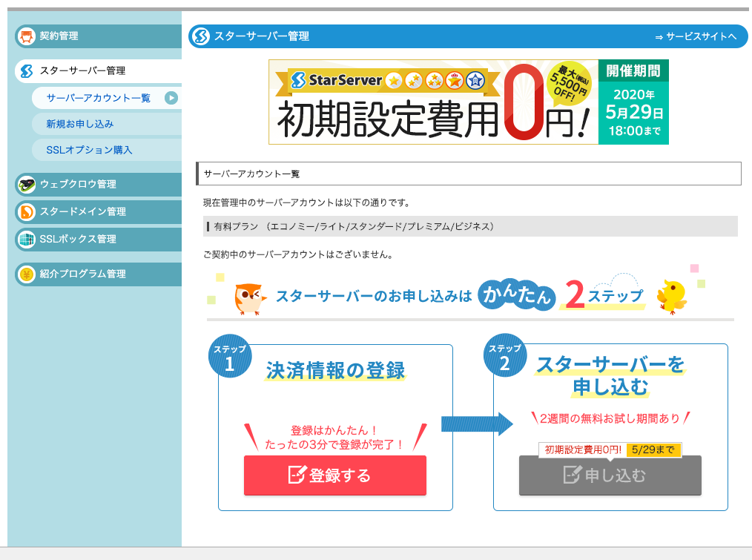Click the 初期設定費用0円! label above 申し込む

[583, 449]
